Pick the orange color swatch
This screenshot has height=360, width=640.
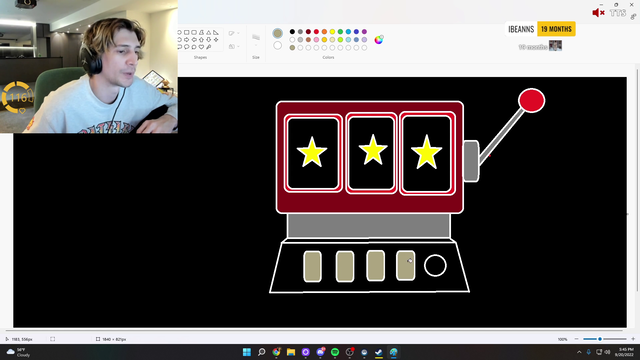pos(324,31)
